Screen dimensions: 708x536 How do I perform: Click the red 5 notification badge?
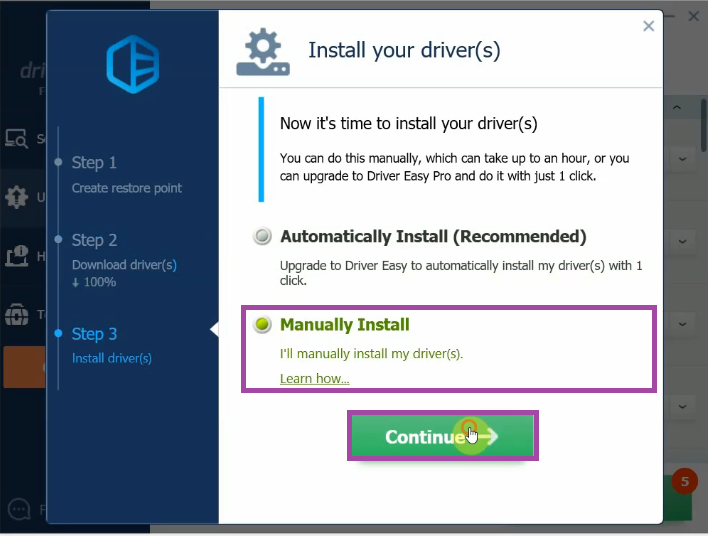point(685,481)
